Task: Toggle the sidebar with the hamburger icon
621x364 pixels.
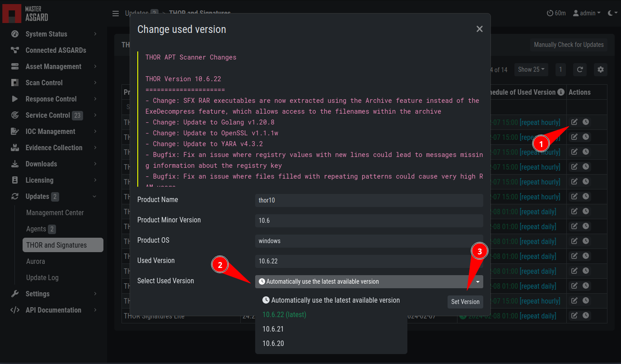Action: (x=116, y=14)
